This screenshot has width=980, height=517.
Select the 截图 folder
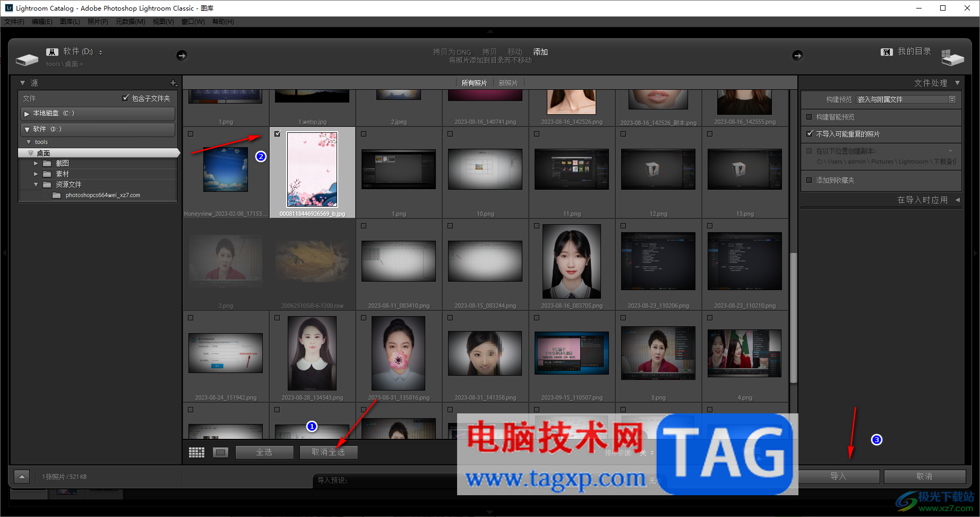point(63,163)
